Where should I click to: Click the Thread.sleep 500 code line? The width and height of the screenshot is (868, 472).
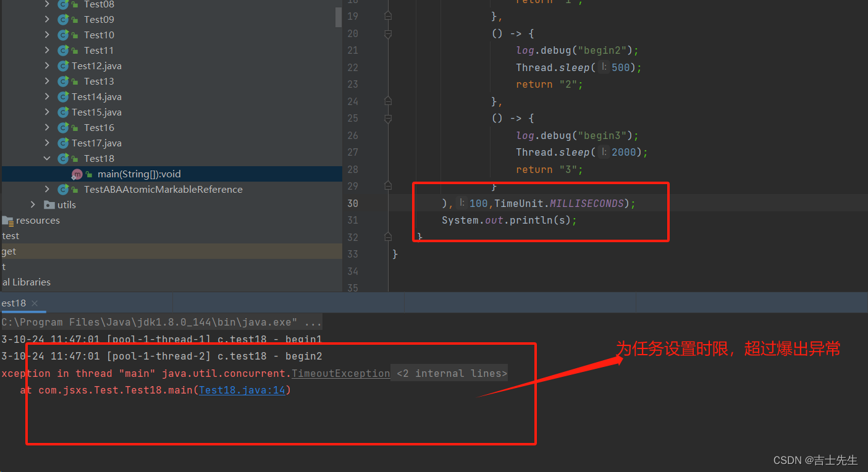pos(579,67)
